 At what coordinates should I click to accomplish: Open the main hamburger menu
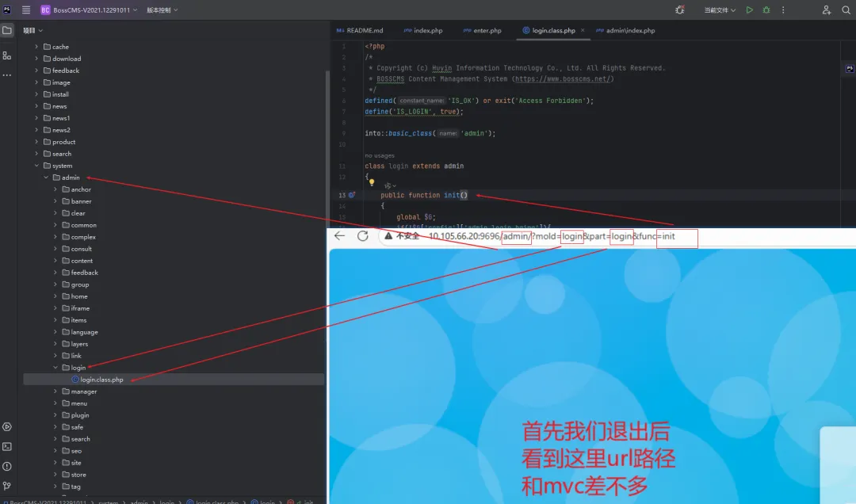tap(25, 10)
